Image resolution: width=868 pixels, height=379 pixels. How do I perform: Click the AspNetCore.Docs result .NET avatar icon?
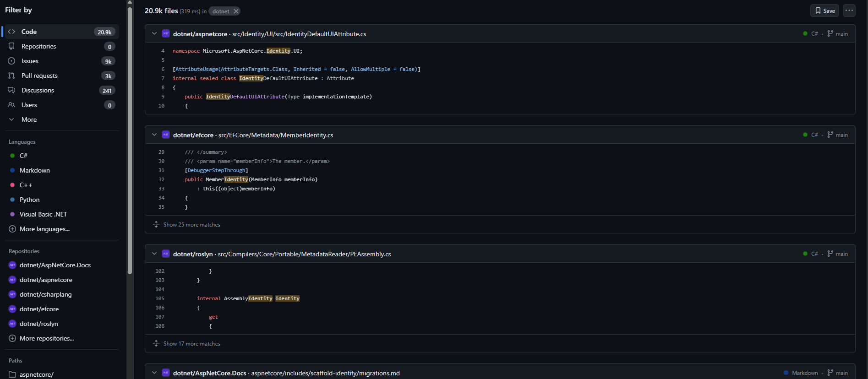point(166,373)
